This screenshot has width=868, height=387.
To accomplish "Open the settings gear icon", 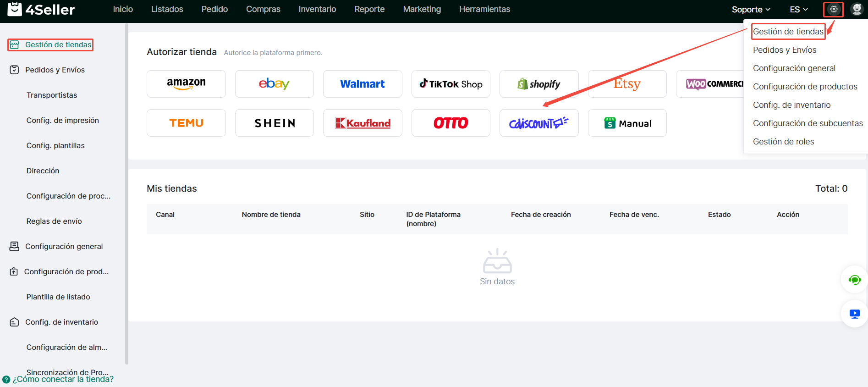I will point(834,9).
